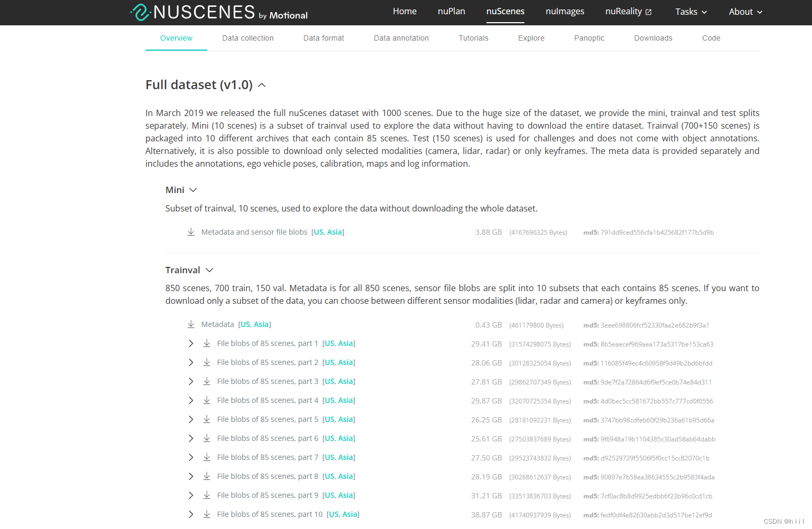This screenshot has height=529, width=812.
Task: Download file blobs part 6 icon
Action: coord(207,438)
